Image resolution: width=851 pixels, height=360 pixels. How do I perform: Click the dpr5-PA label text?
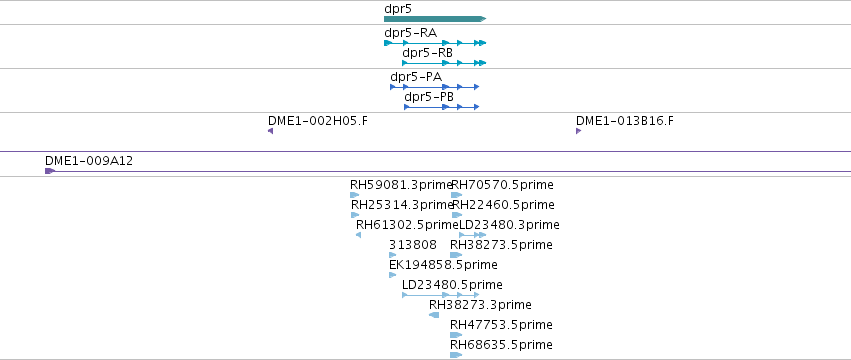click(x=416, y=77)
